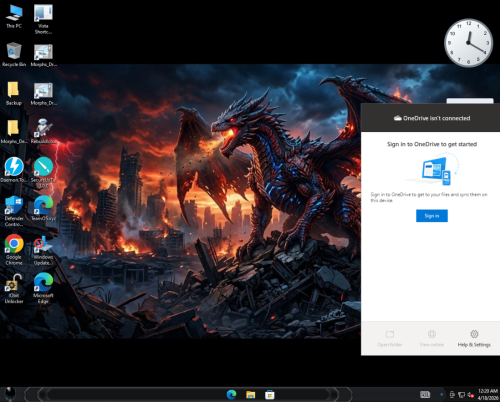This screenshot has height=402, width=500.
Task: Select the This PC desktop icon
Action: click(14, 16)
